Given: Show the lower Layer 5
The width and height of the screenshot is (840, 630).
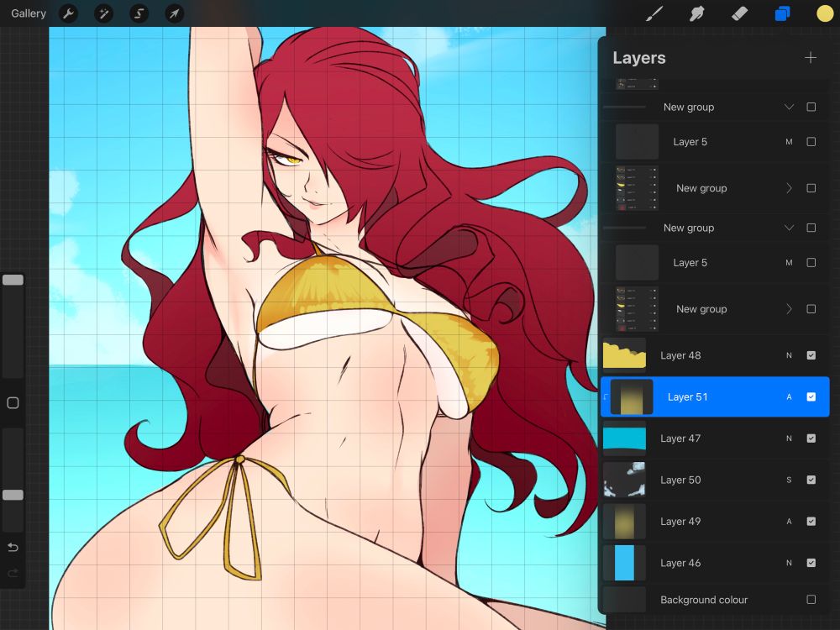Looking at the screenshot, I should pyautogui.click(x=811, y=262).
